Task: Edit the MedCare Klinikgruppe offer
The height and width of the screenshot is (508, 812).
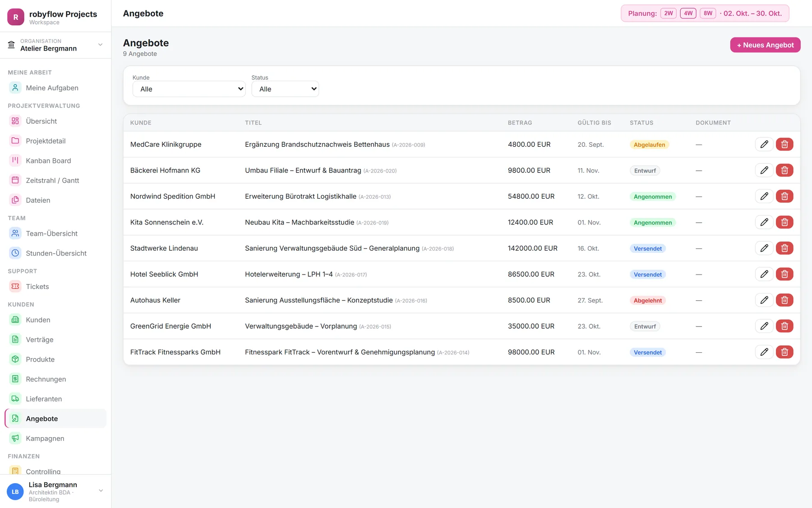Action: [x=764, y=144]
